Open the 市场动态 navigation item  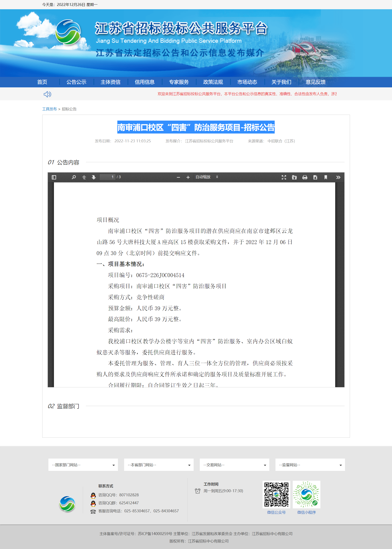[x=247, y=82]
